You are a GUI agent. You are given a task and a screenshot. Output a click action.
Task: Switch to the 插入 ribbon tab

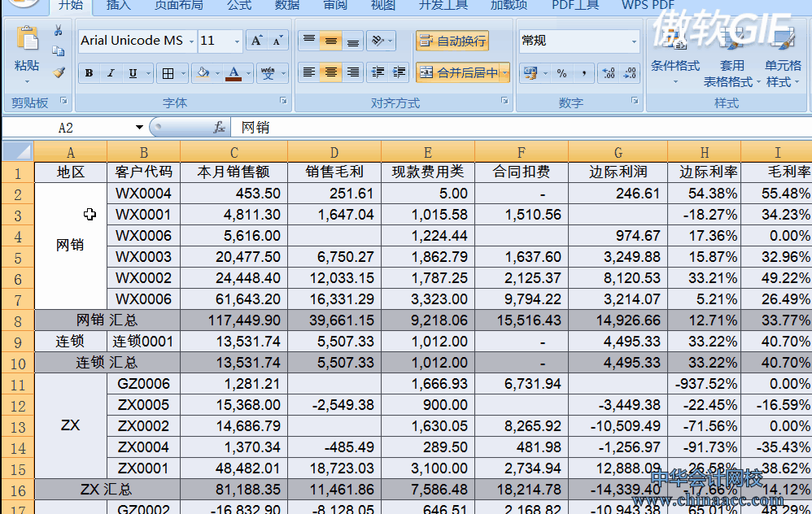[119, 5]
